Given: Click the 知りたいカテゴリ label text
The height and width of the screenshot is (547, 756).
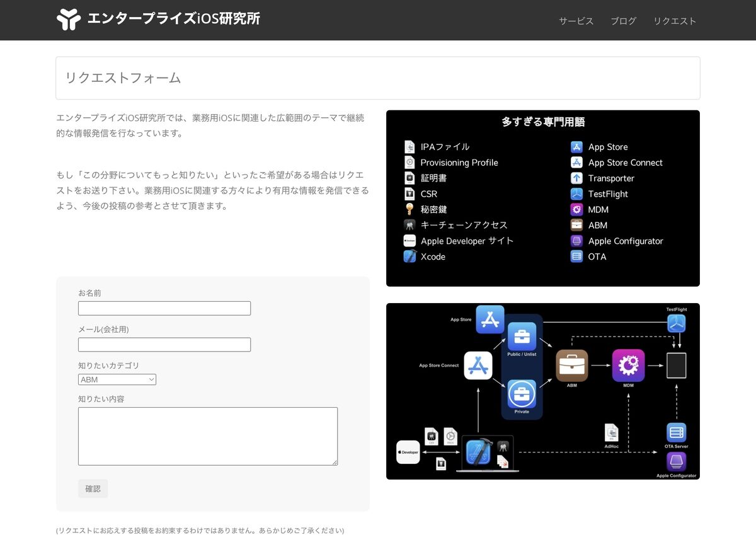Looking at the screenshot, I should [109, 366].
